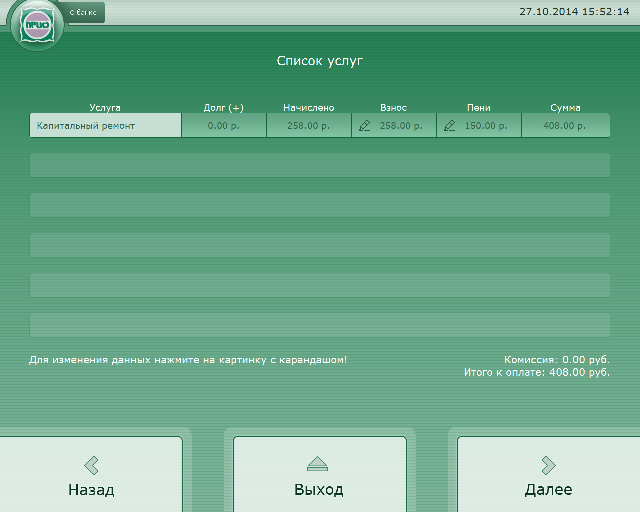
Task: Click the pencil icon in the Взнос column
Action: point(364,126)
